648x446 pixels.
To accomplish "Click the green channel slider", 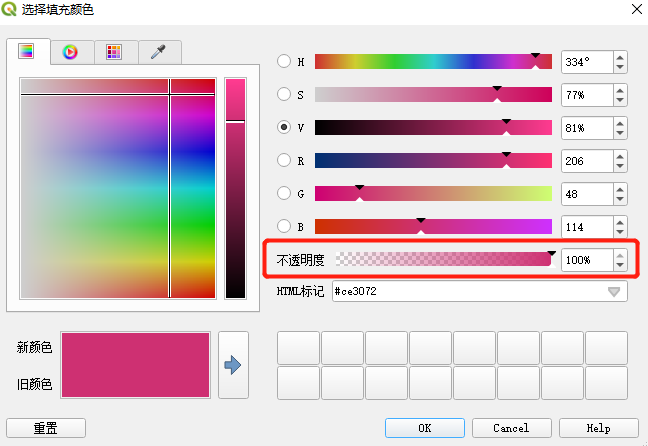I will point(433,193).
